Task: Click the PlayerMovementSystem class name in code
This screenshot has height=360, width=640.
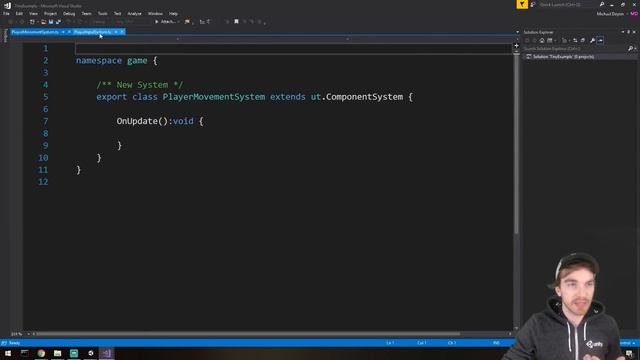Action: coord(214,97)
